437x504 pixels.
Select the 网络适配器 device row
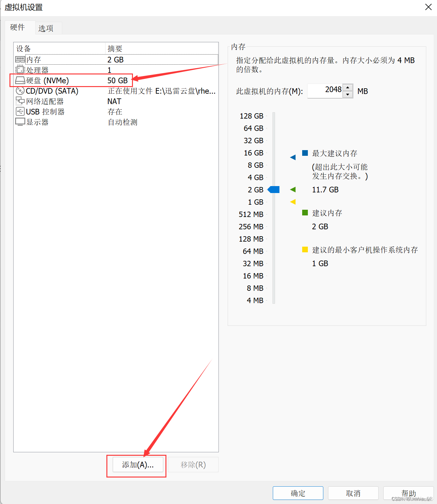116,101
